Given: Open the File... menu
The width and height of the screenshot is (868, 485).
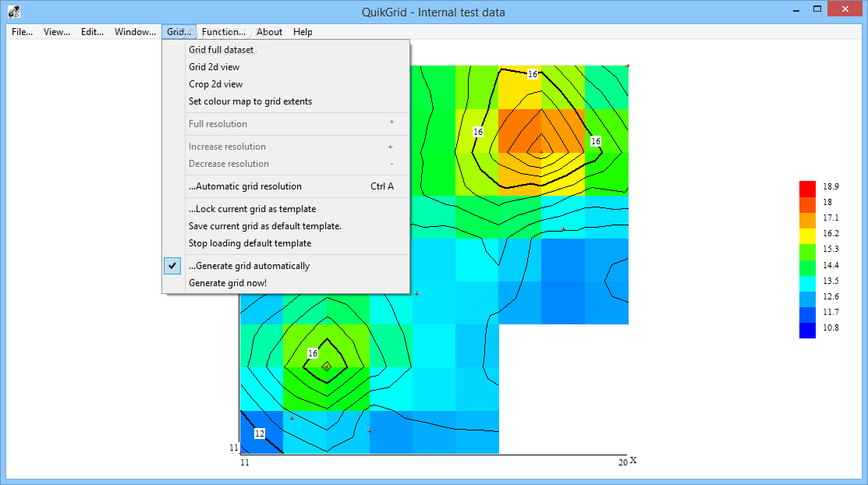Looking at the screenshot, I should [x=22, y=32].
